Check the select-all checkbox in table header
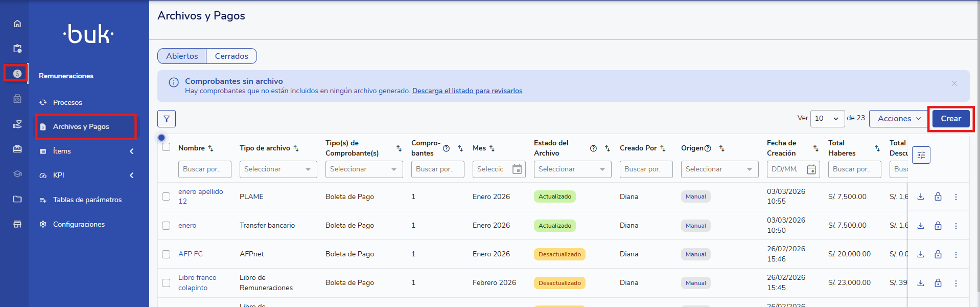 [x=166, y=147]
